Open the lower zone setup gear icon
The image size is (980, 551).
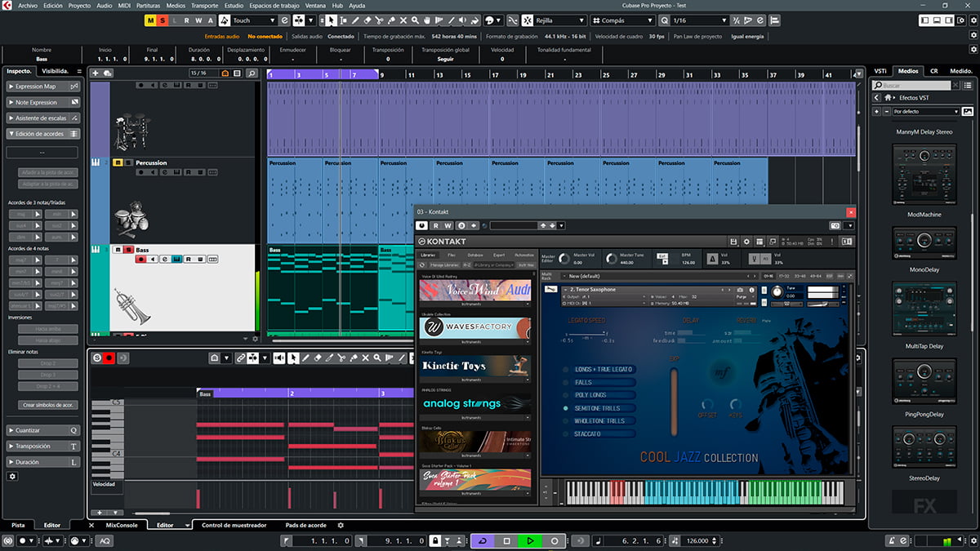(x=341, y=526)
